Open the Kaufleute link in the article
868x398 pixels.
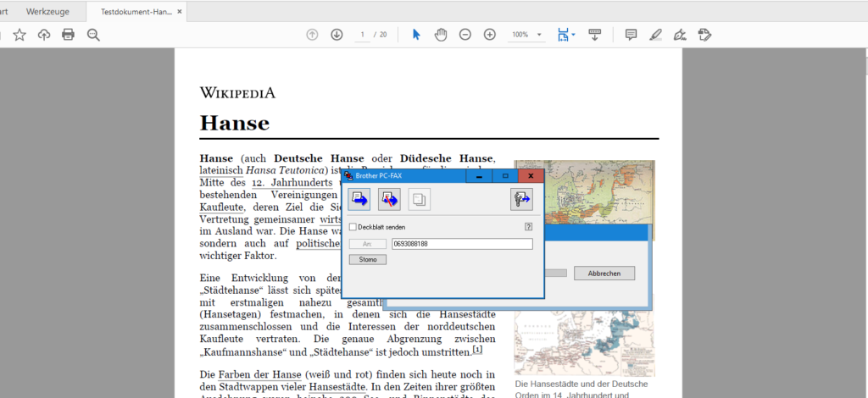pos(221,207)
